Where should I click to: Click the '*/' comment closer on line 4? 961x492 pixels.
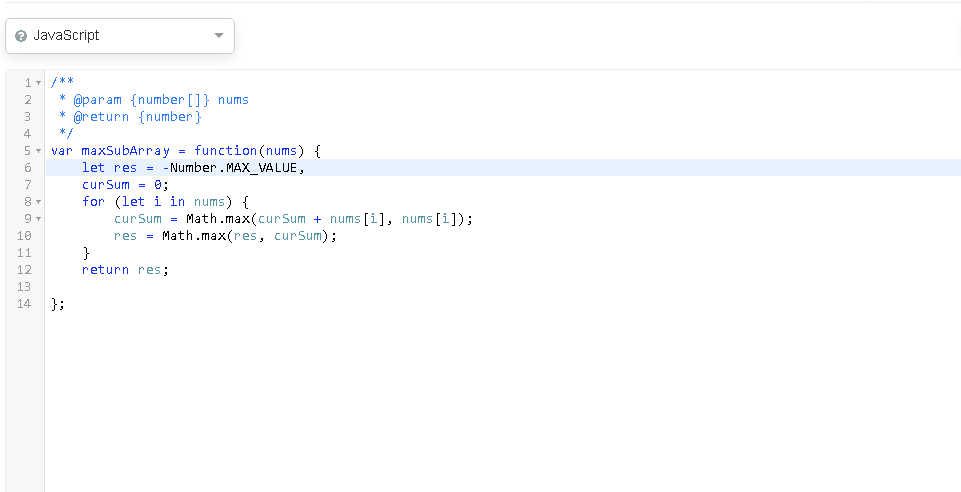(x=66, y=134)
